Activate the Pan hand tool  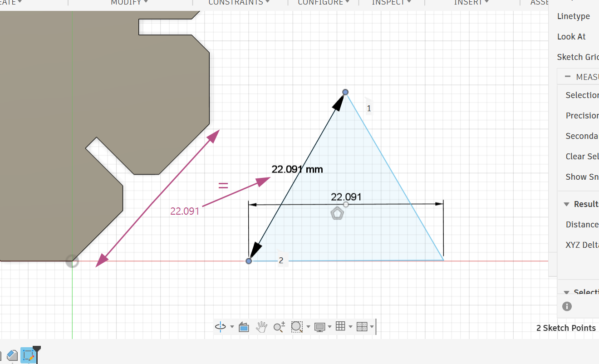(261, 327)
